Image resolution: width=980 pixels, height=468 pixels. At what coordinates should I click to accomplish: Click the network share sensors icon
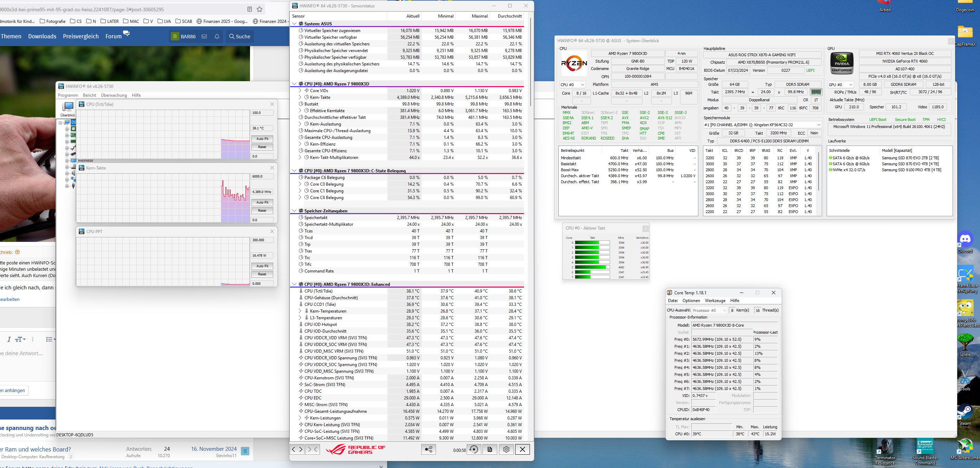coord(428,449)
